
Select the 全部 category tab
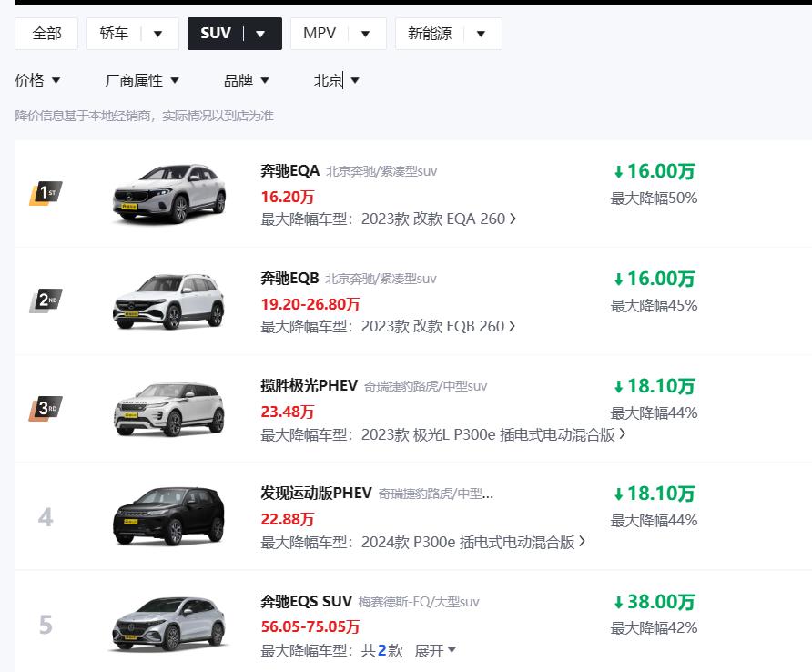46,34
